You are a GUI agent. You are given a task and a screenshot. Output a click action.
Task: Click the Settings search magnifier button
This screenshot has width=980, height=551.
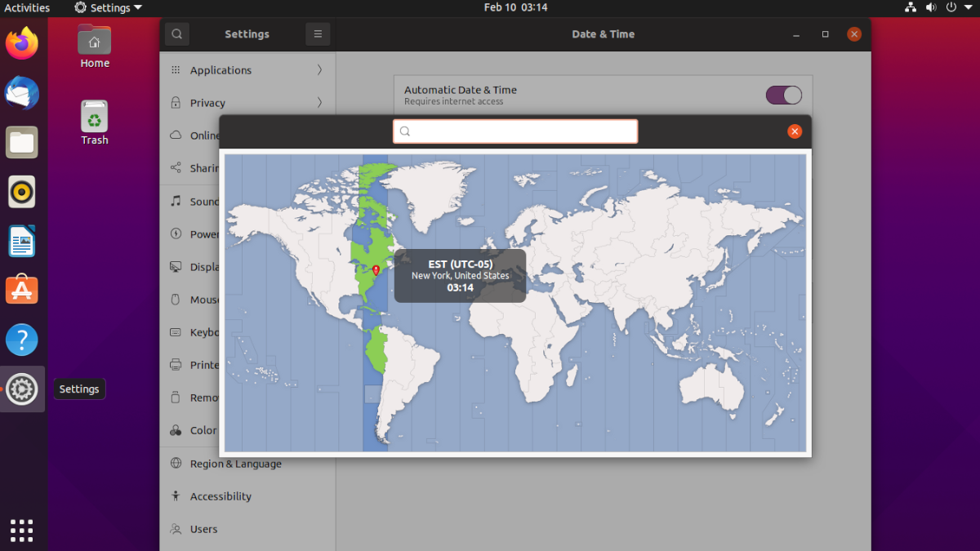click(x=177, y=34)
